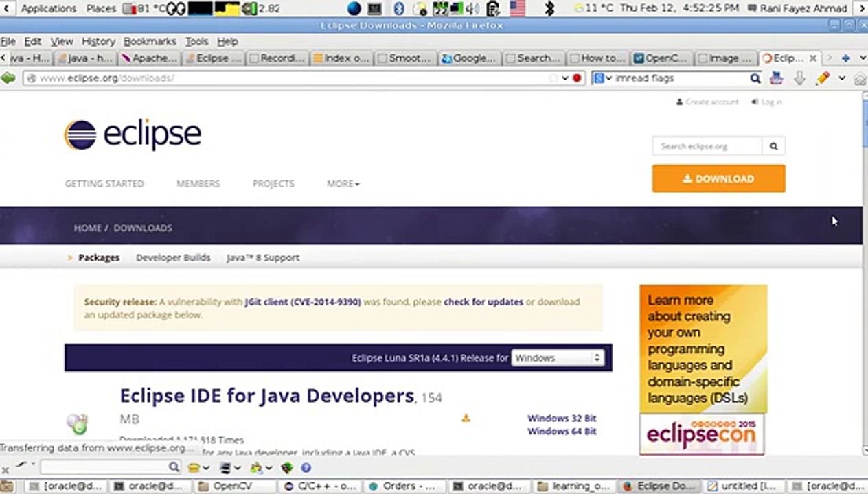The width and height of the screenshot is (868, 494).
Task: Click the blue help icon in the bottom find bar
Action: (x=306, y=468)
